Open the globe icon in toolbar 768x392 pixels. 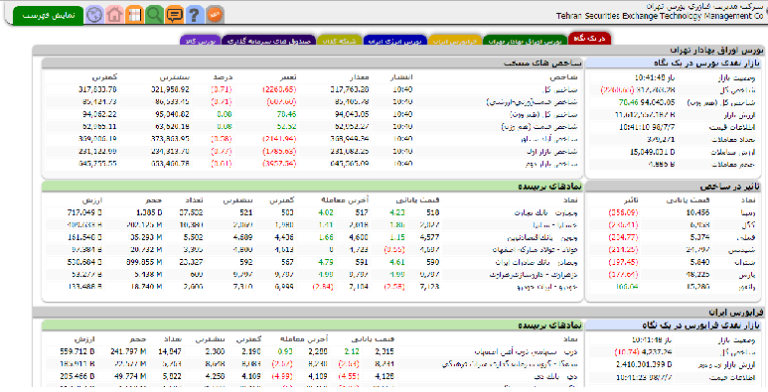(95, 15)
